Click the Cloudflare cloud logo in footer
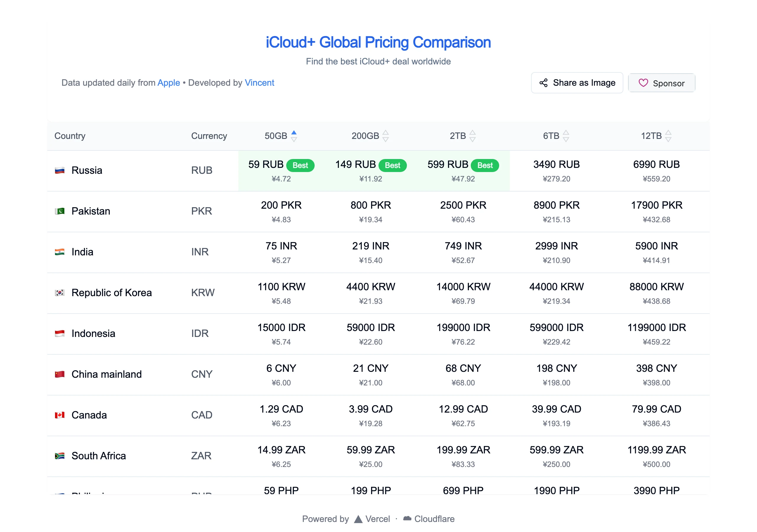Screen dimensions: 757x532 tap(407, 518)
